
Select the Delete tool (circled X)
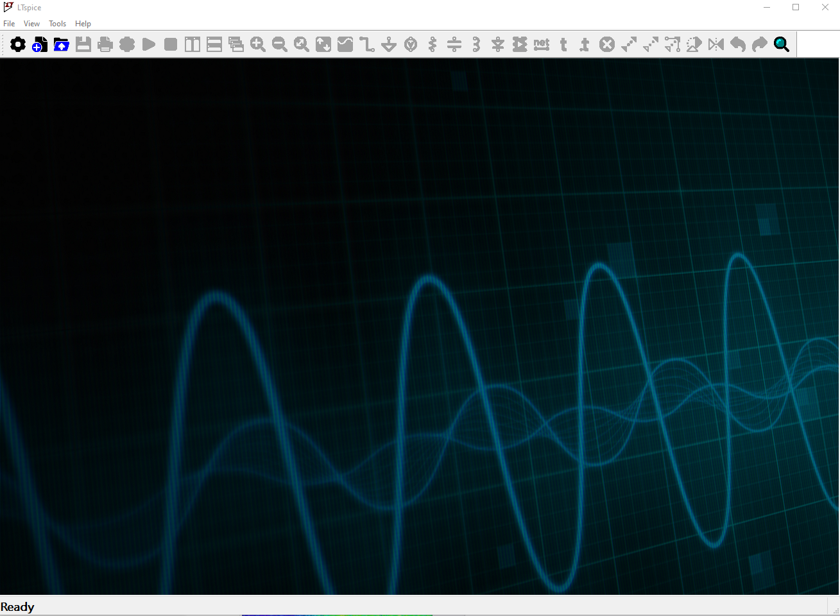607,44
